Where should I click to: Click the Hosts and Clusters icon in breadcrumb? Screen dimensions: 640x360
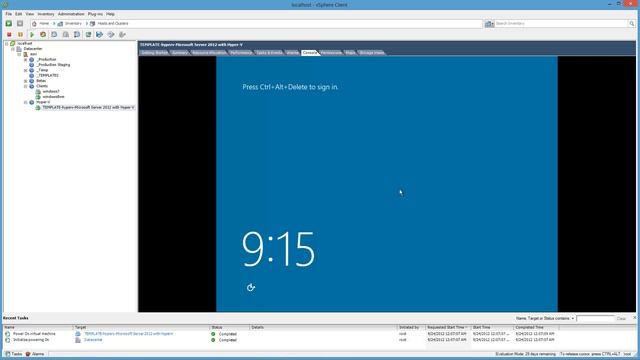click(x=93, y=24)
